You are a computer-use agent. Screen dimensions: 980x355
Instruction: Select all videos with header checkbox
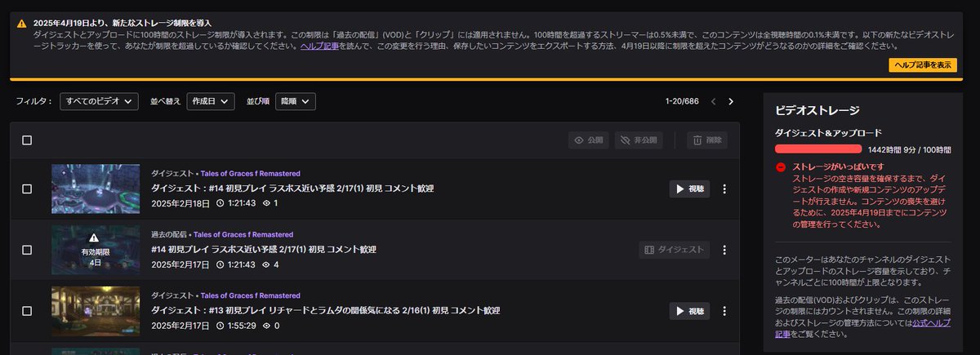[x=27, y=140]
